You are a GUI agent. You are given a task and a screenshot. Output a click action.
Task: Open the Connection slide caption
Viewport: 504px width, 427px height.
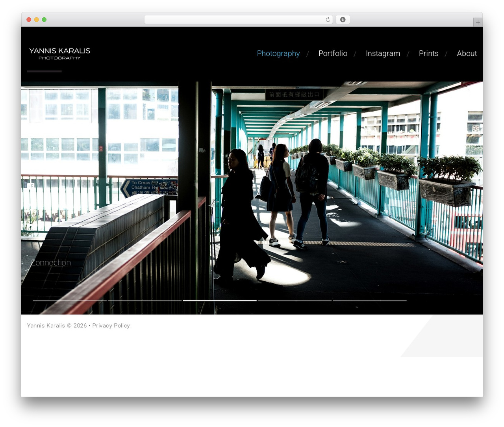[x=51, y=262]
